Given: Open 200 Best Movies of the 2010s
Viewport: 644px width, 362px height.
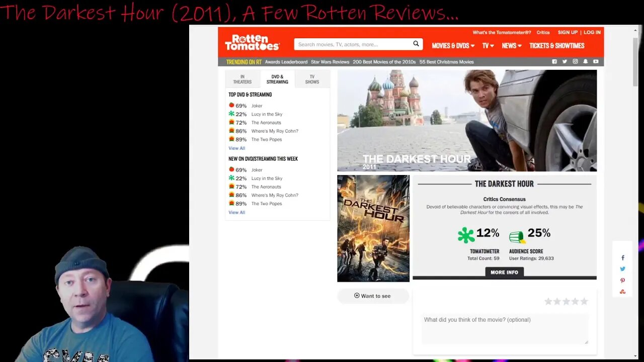Looking at the screenshot, I should point(384,62).
